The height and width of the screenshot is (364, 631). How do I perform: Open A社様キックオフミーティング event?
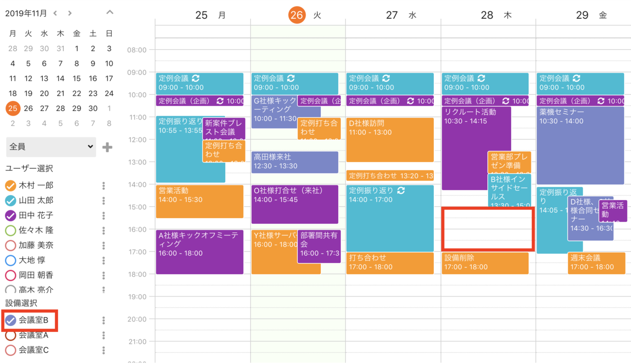coord(200,252)
